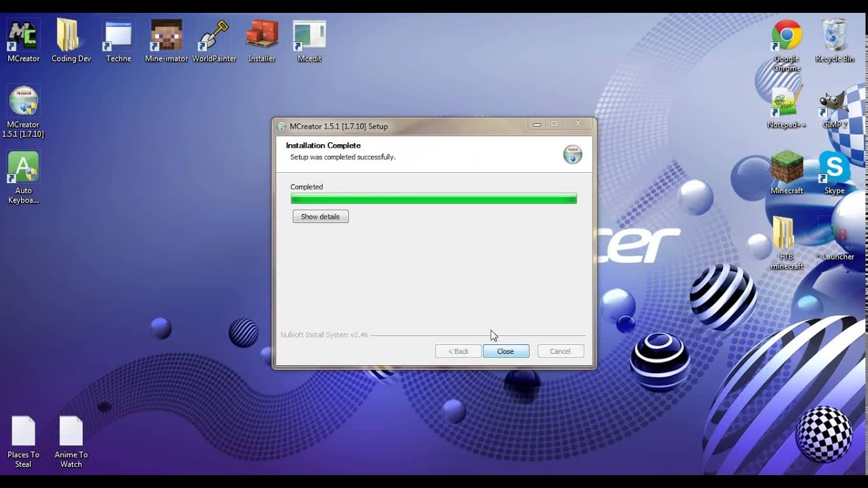
Task: Click the 'Nullsoft Install System v2.46' text
Action: (x=324, y=335)
